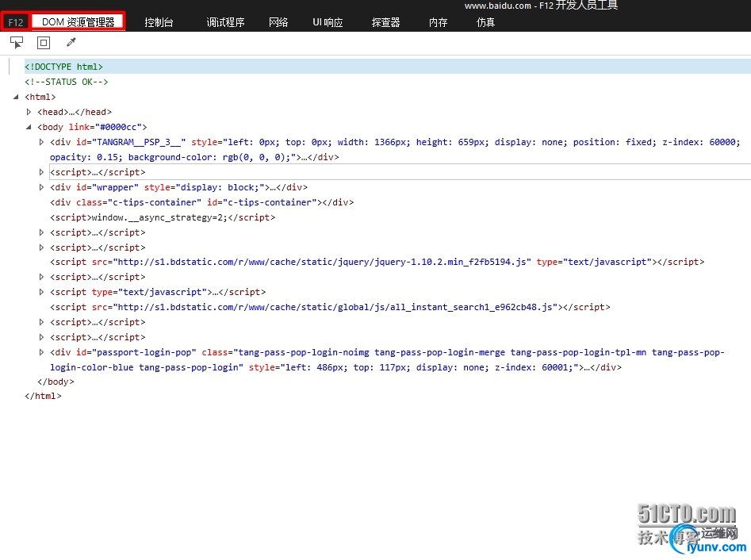The width and height of the screenshot is (751, 560).
Task: Expand the passport-login-pop div node
Action: pos(41,352)
